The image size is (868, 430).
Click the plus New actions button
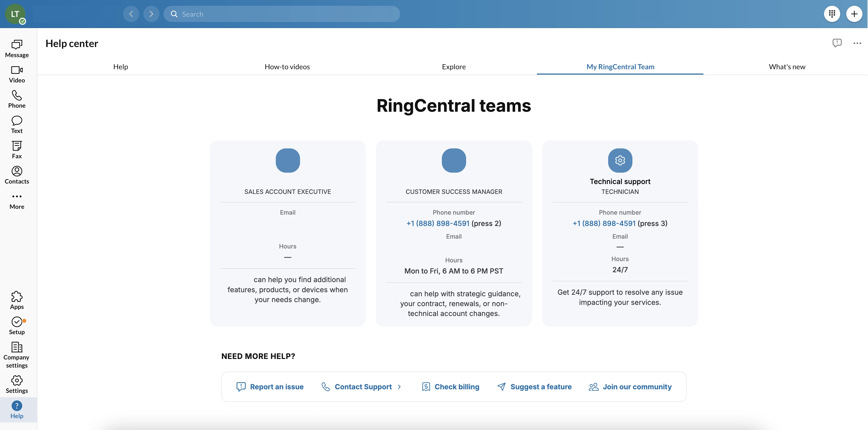854,14
